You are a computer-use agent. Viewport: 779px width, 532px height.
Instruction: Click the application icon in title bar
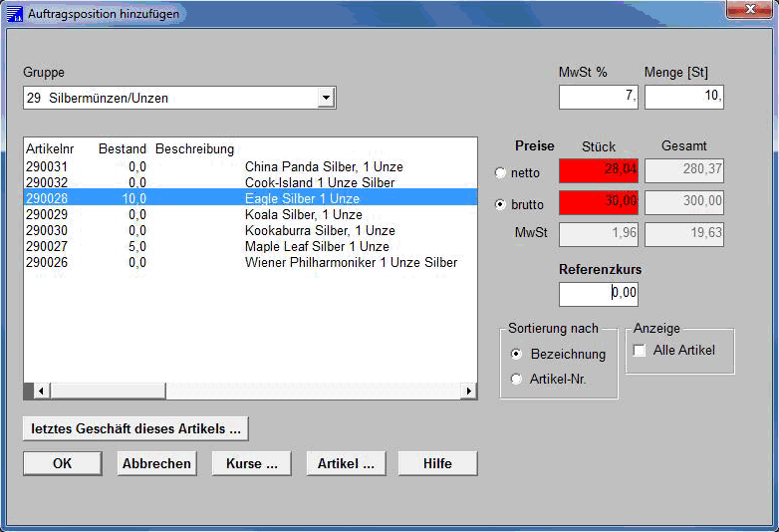pyautogui.click(x=15, y=13)
